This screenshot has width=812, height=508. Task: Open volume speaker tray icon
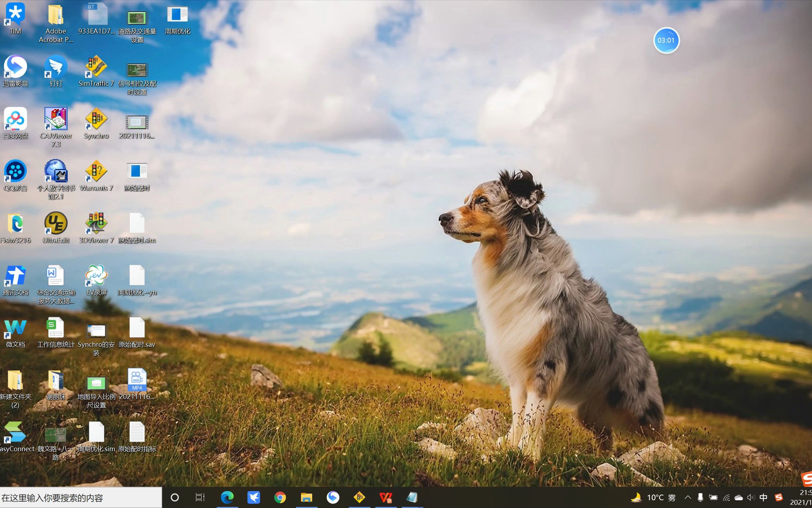tap(751, 497)
